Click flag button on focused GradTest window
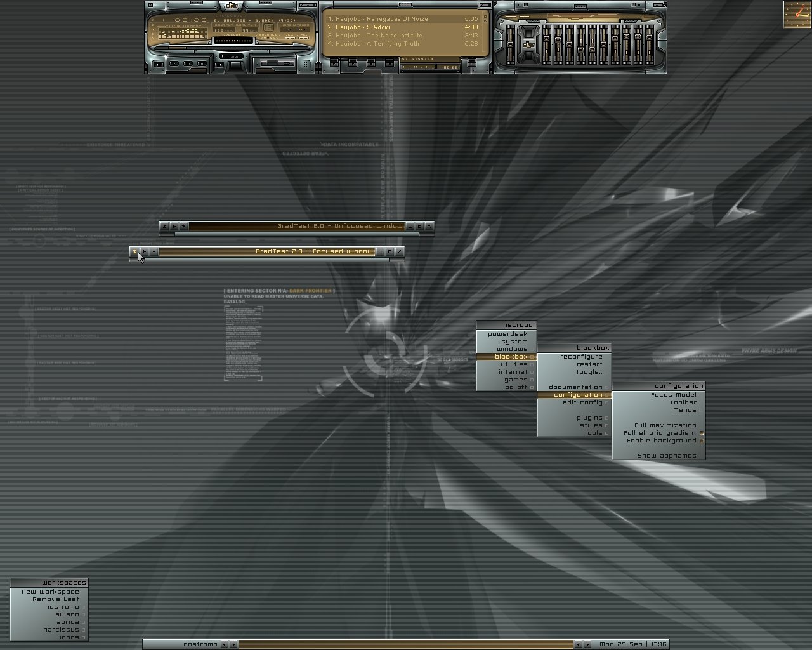 (x=144, y=252)
